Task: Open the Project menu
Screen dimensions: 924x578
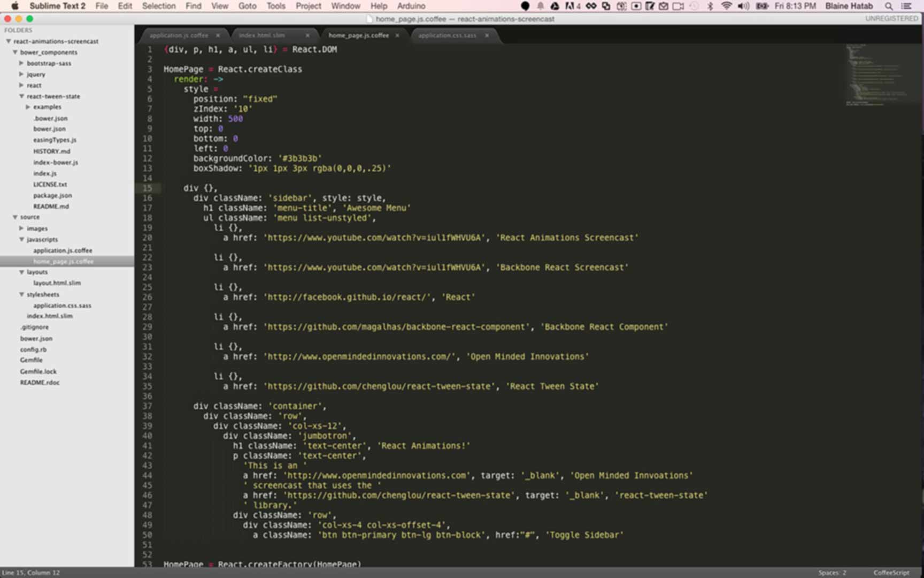Action: 309,6
